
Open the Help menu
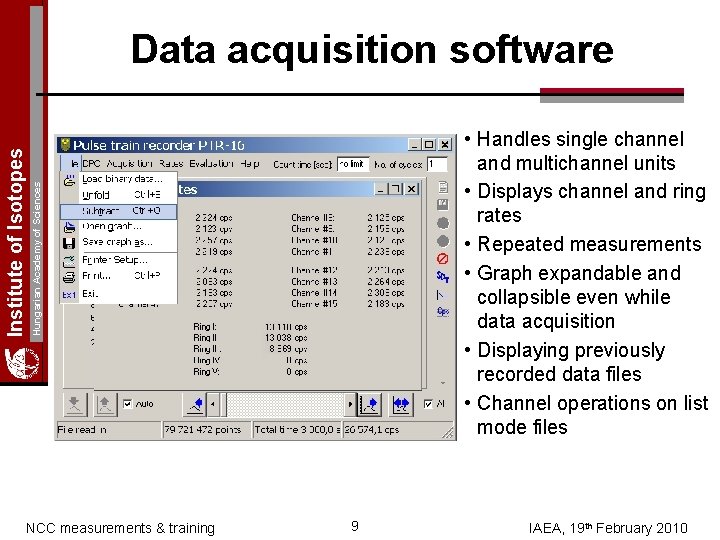pos(250,164)
